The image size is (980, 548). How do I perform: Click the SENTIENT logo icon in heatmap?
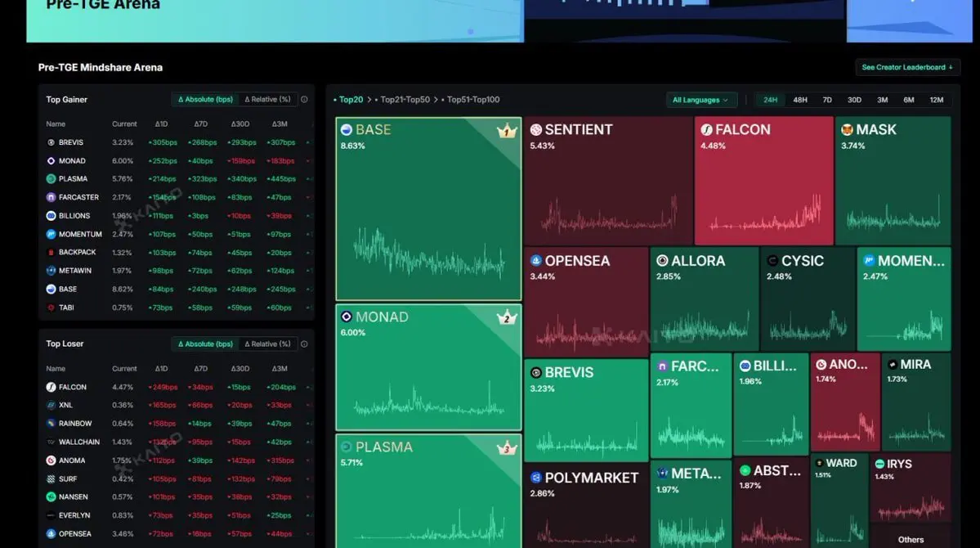click(x=536, y=130)
